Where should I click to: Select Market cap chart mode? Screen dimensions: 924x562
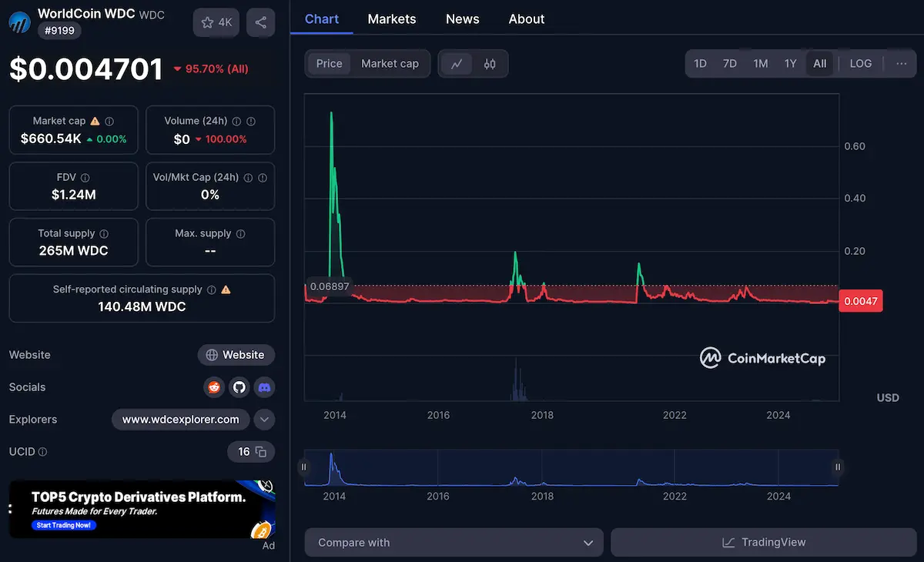pos(390,64)
